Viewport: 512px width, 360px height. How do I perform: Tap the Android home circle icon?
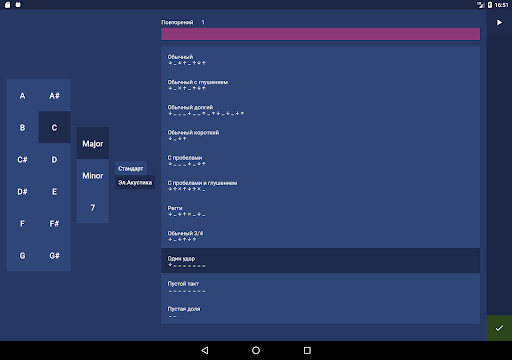pos(256,350)
